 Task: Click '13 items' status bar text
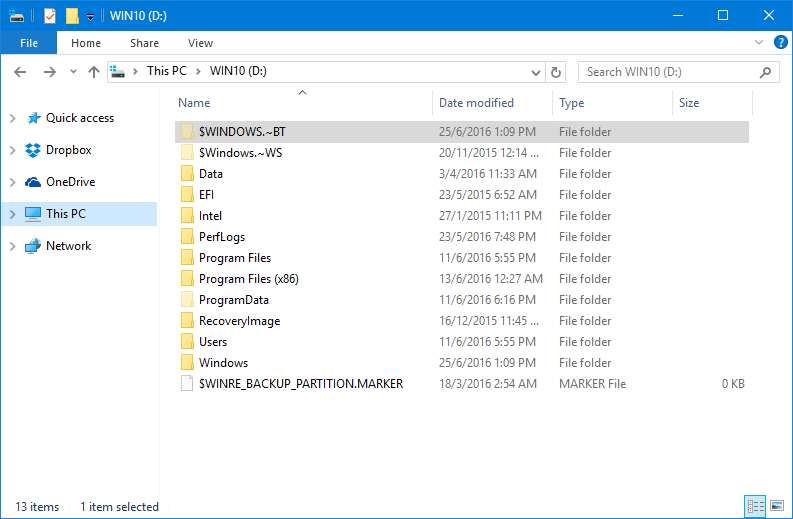click(x=37, y=507)
